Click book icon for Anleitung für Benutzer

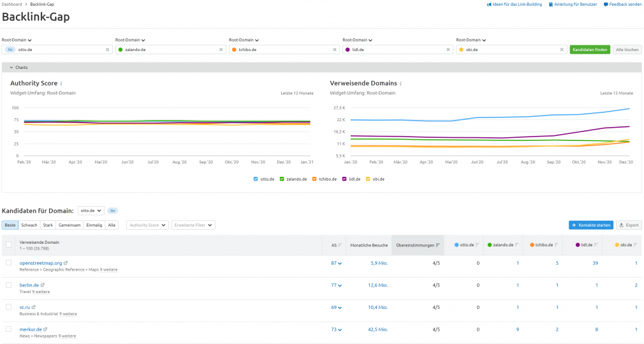551,4
